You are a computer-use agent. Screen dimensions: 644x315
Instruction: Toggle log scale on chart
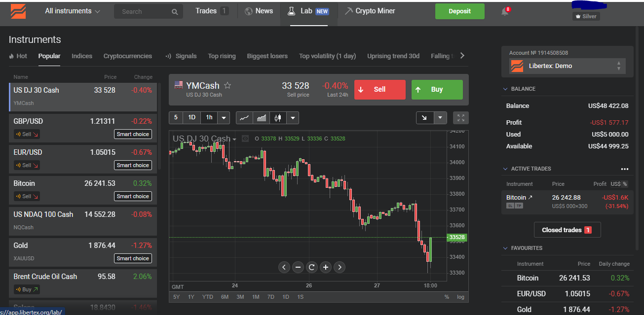pos(461,297)
